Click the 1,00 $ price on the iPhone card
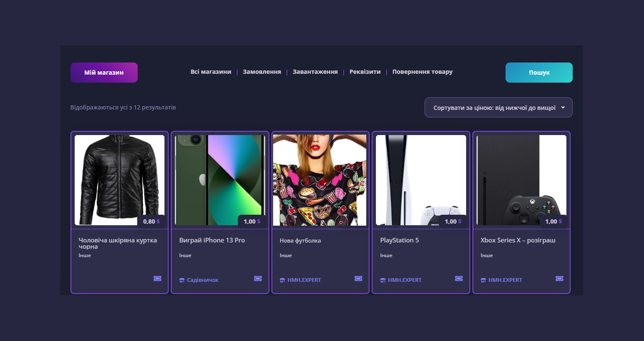 pos(252,221)
